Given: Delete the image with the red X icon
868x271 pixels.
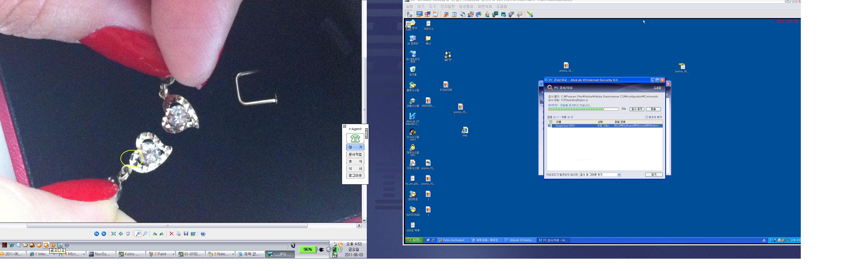Looking at the screenshot, I should (171, 234).
